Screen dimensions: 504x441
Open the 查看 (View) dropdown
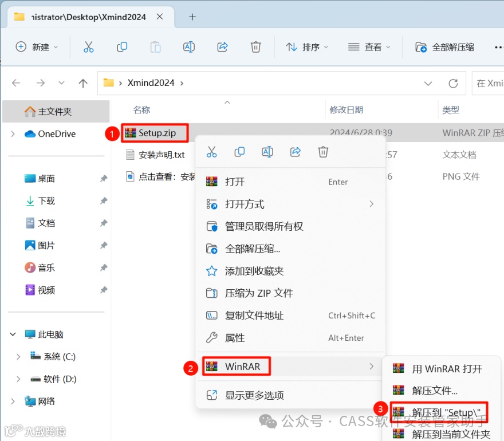tap(369, 47)
